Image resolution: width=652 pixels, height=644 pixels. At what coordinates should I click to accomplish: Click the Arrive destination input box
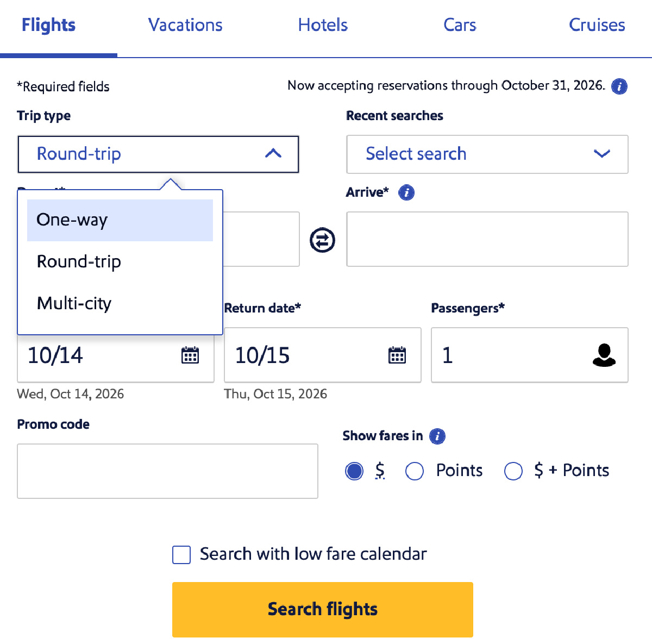tap(487, 239)
